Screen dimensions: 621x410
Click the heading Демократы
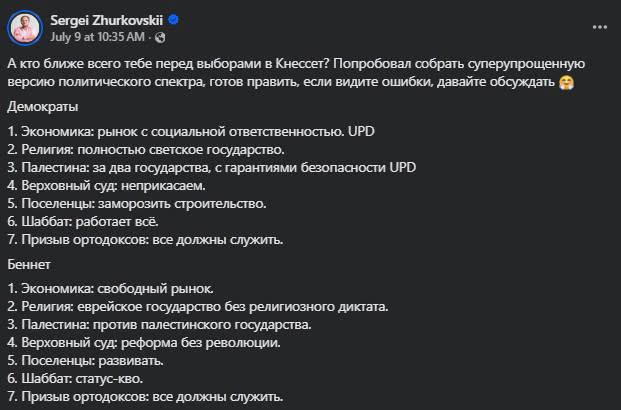pos(43,107)
